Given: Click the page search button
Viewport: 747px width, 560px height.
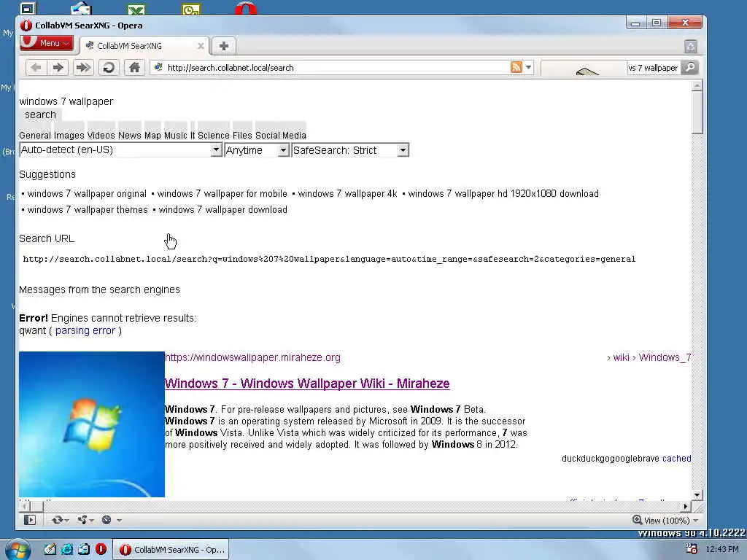Looking at the screenshot, I should pos(41,114).
